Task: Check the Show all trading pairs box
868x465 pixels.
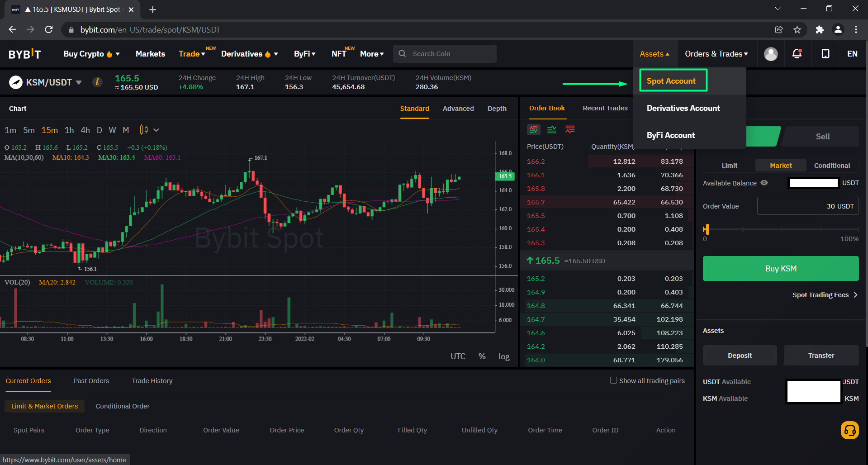Action: (613, 380)
